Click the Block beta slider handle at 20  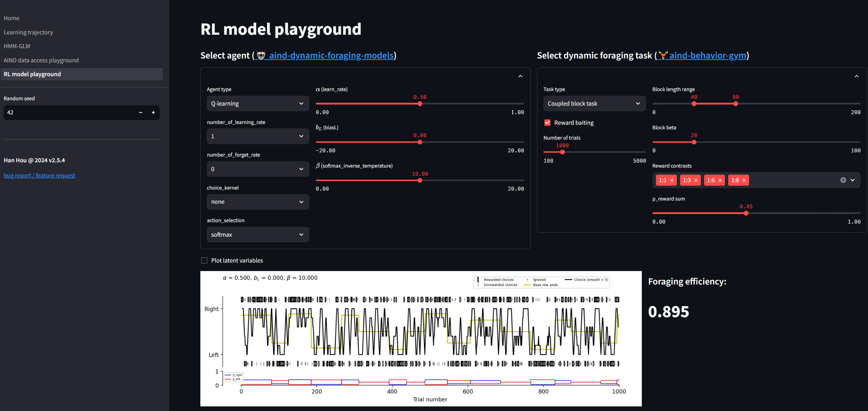(x=694, y=142)
